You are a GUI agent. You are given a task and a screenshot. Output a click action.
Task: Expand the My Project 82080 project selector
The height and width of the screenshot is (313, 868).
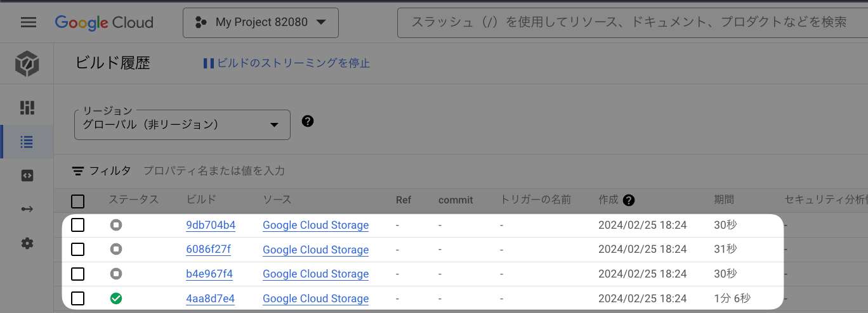pyautogui.click(x=261, y=23)
